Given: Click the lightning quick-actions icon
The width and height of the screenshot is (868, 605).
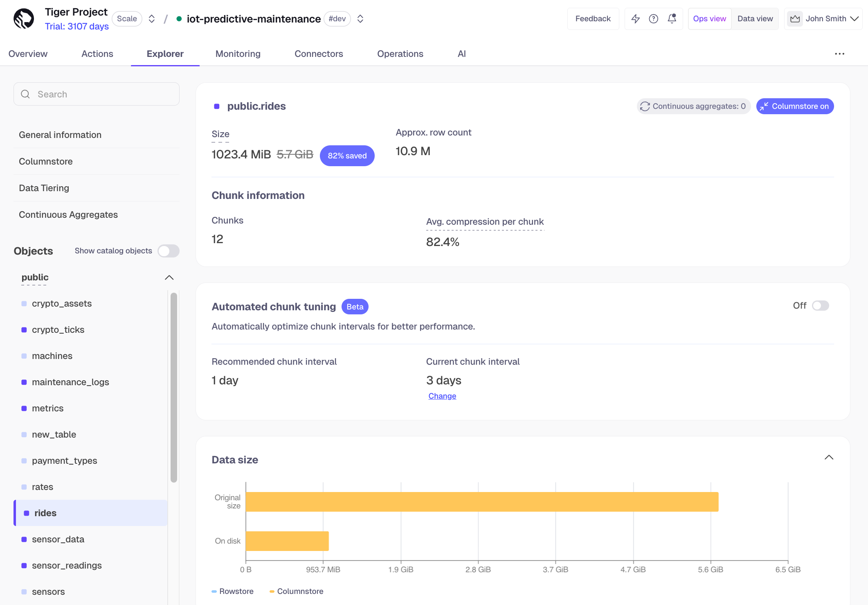Looking at the screenshot, I should click(635, 18).
